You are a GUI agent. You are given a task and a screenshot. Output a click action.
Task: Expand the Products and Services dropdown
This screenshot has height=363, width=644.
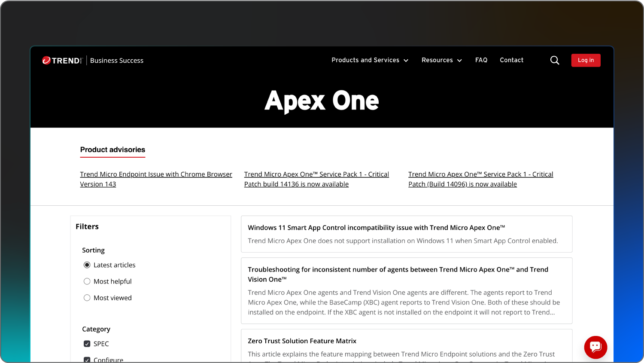coord(370,60)
